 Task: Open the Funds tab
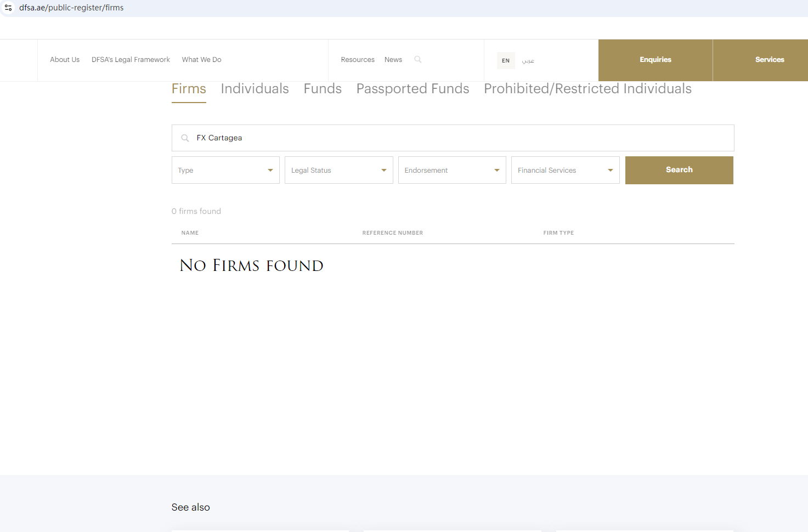[x=323, y=89]
